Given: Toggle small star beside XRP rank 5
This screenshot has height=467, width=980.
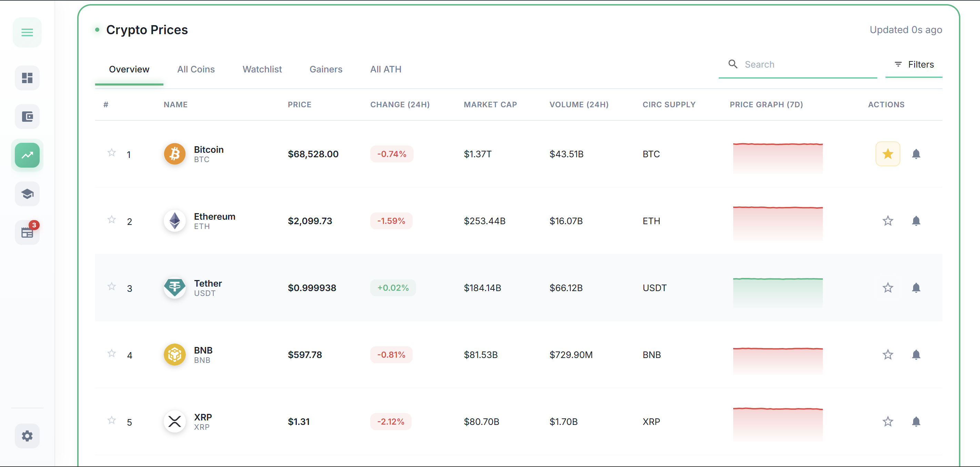Looking at the screenshot, I should [x=111, y=420].
